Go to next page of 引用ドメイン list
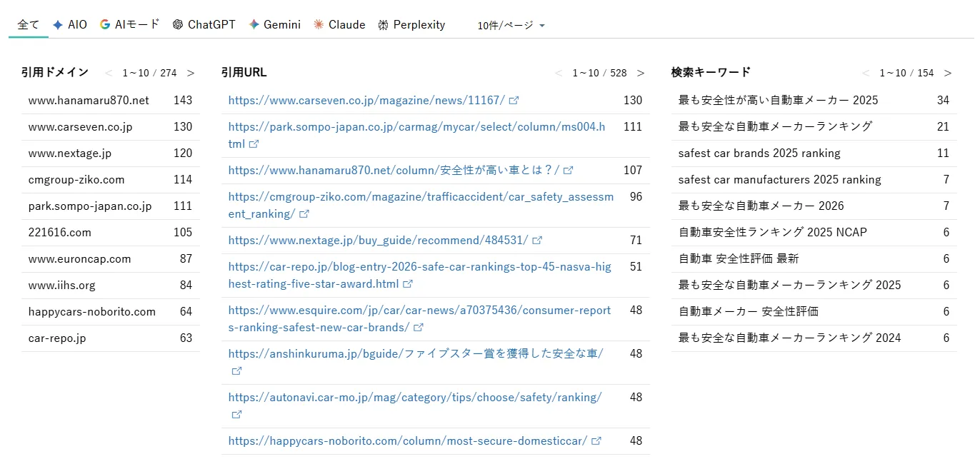 click(191, 73)
